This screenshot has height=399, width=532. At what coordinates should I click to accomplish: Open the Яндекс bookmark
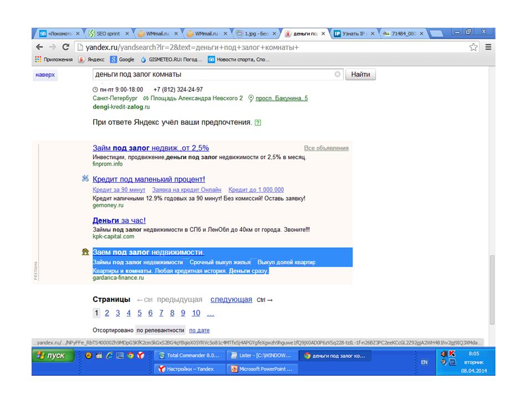(91, 59)
